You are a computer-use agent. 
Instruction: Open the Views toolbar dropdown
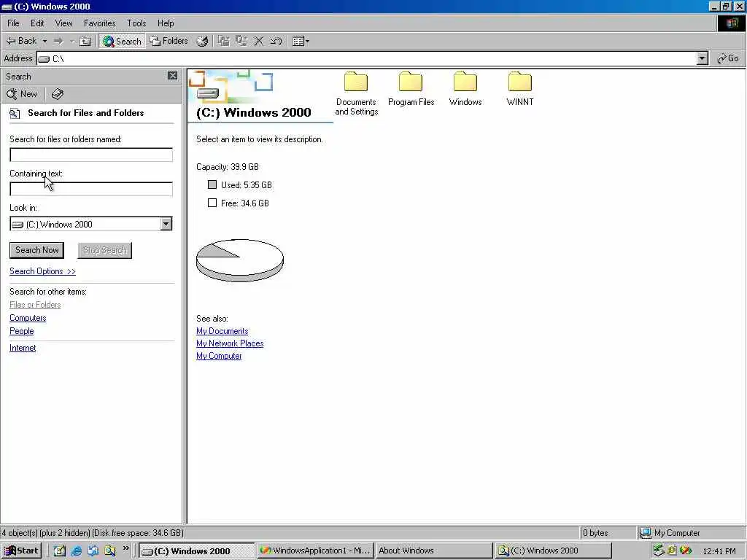pyautogui.click(x=301, y=42)
